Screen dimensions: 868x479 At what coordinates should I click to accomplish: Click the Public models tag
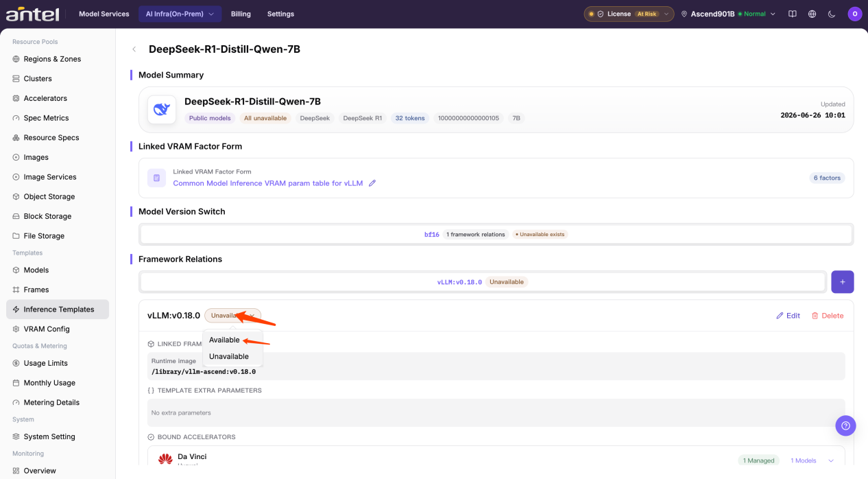tap(210, 118)
